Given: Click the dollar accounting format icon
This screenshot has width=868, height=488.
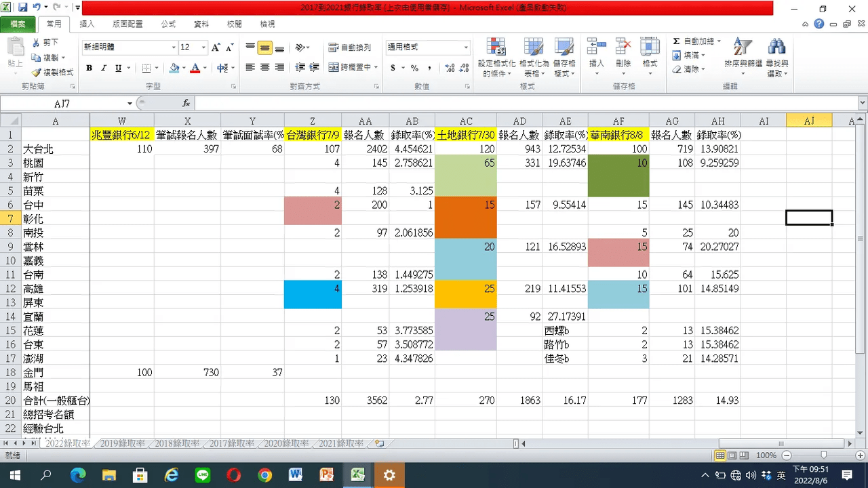Looking at the screenshot, I should (393, 68).
